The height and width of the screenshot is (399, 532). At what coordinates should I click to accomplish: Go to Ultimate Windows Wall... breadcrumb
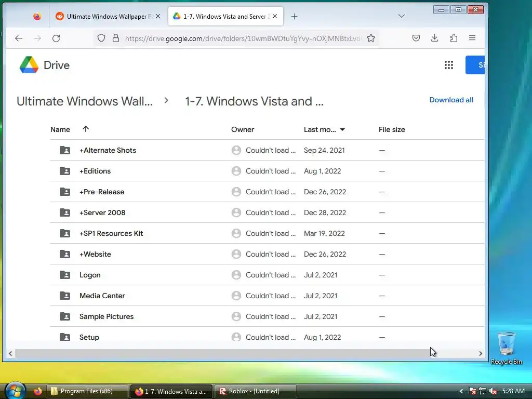coord(85,101)
